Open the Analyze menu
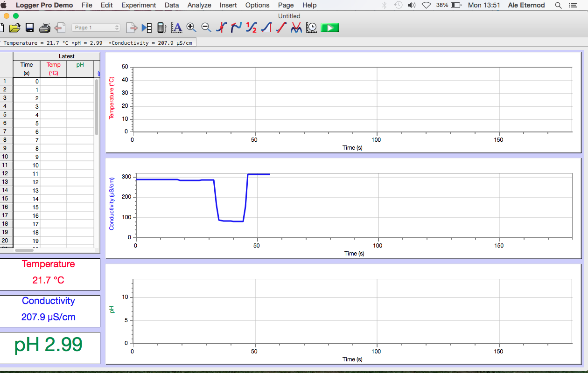The height and width of the screenshot is (373, 588). tap(199, 5)
